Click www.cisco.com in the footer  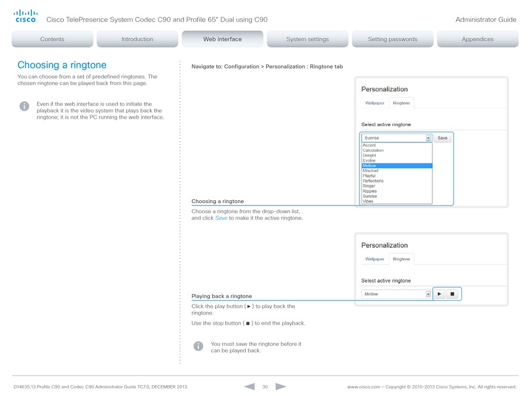(363, 387)
